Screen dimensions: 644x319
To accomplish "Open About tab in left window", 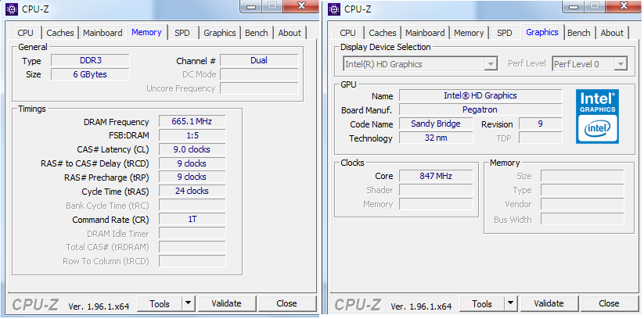I will (290, 33).
